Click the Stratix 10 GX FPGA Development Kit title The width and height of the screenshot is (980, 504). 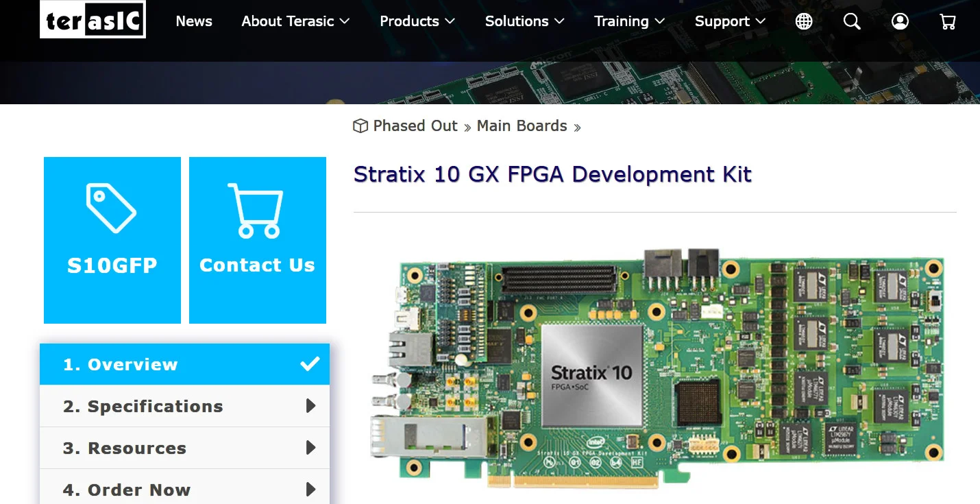pyautogui.click(x=552, y=174)
